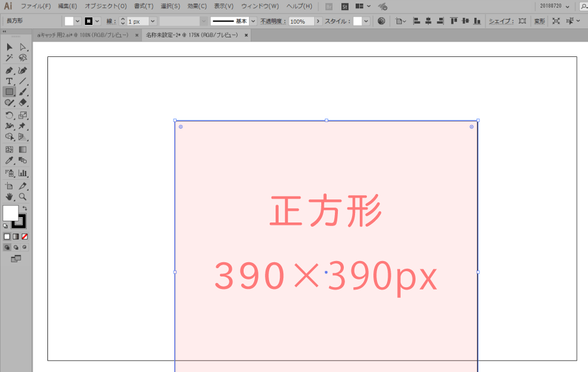Enable Draw Inside mode

(25, 247)
